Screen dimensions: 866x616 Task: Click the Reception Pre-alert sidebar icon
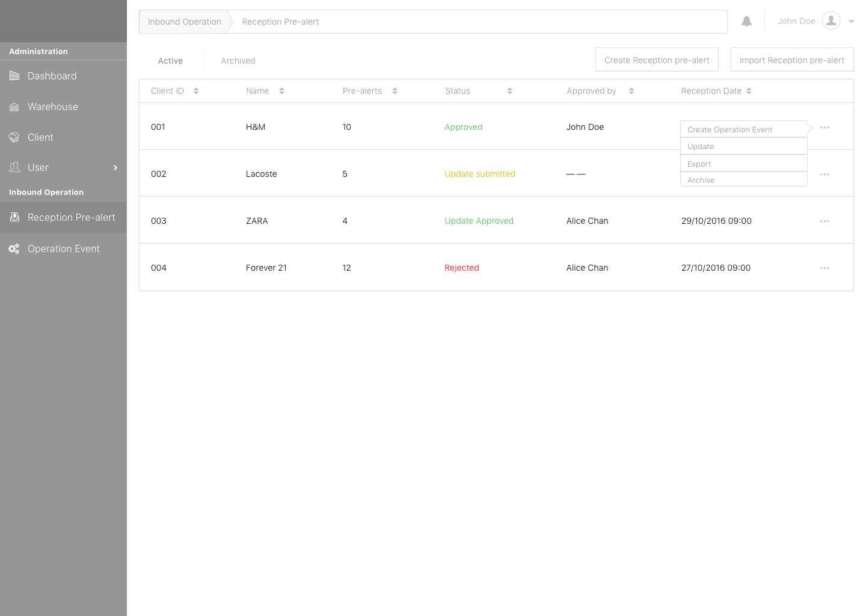point(14,217)
